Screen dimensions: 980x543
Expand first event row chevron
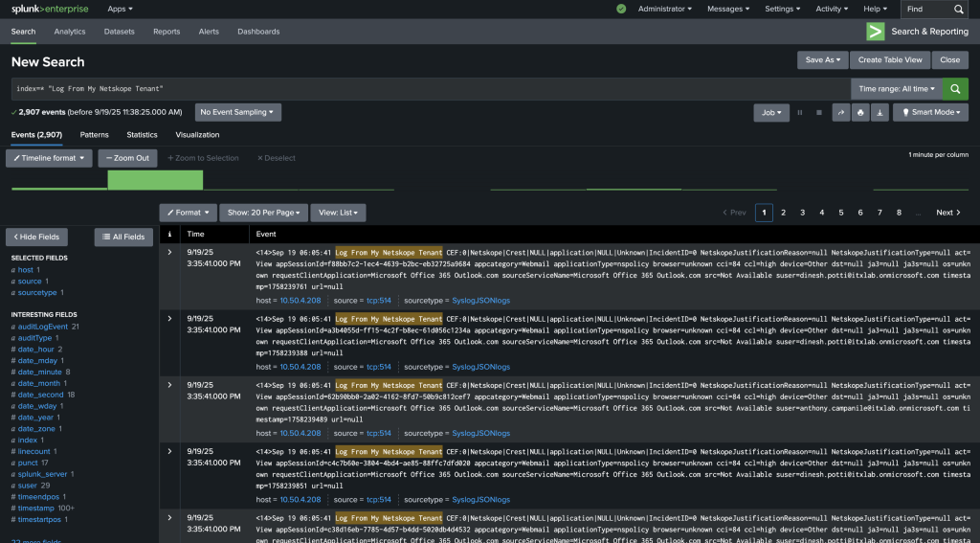coord(169,252)
